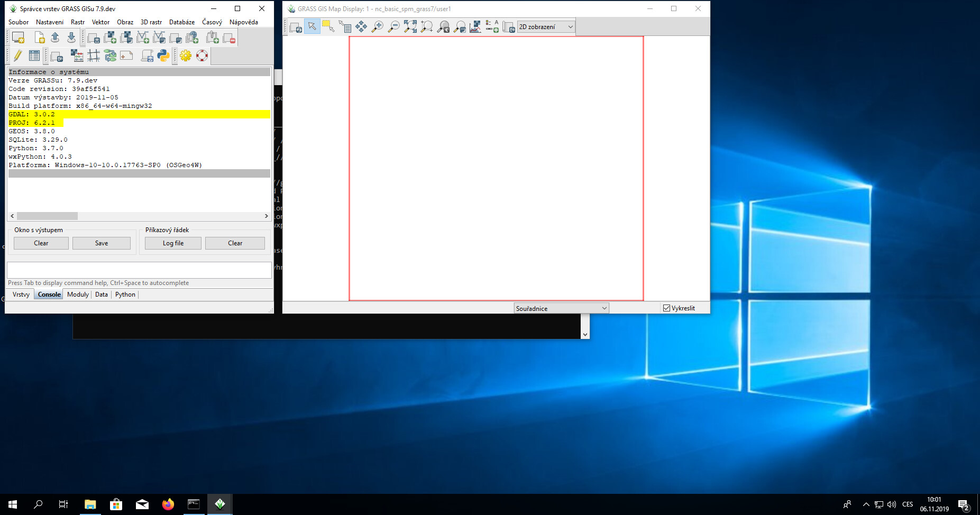
Task: Click the console horizontal scrollbar thumb
Action: click(48, 216)
